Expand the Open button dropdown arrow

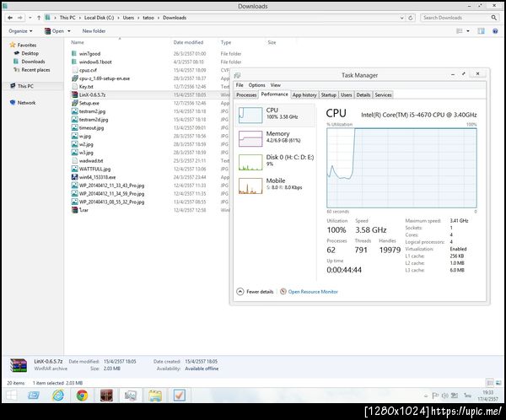pyautogui.click(x=69, y=31)
